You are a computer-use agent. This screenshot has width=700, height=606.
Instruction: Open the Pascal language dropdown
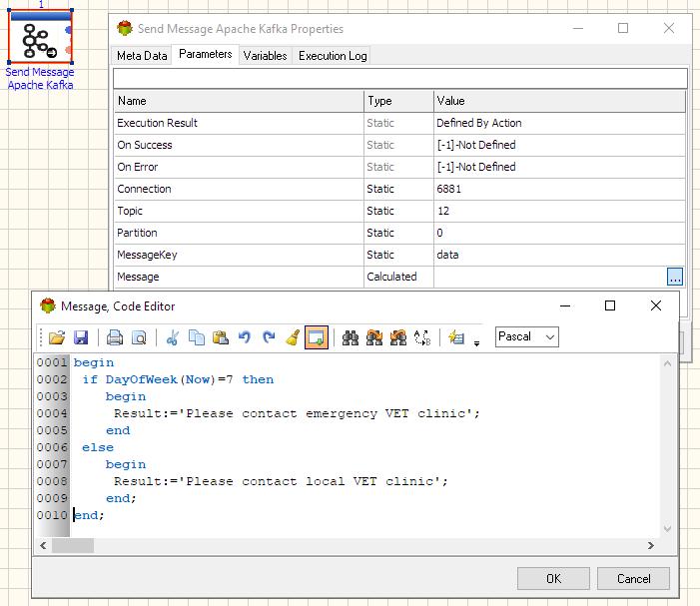tap(527, 336)
